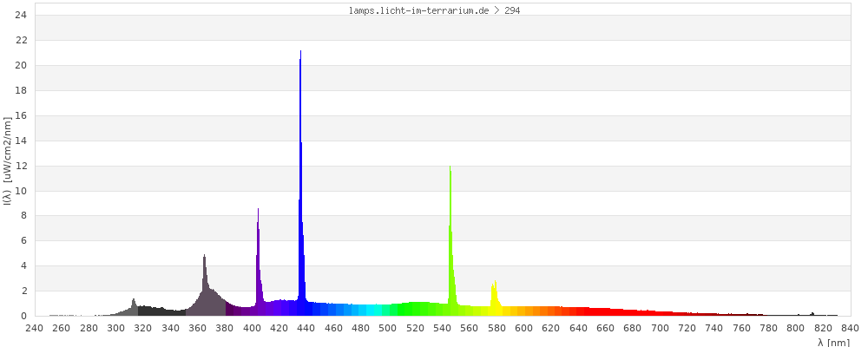868x347 pixels.
Task: Click the x-axis tick label '700'
Action: pos(660,328)
